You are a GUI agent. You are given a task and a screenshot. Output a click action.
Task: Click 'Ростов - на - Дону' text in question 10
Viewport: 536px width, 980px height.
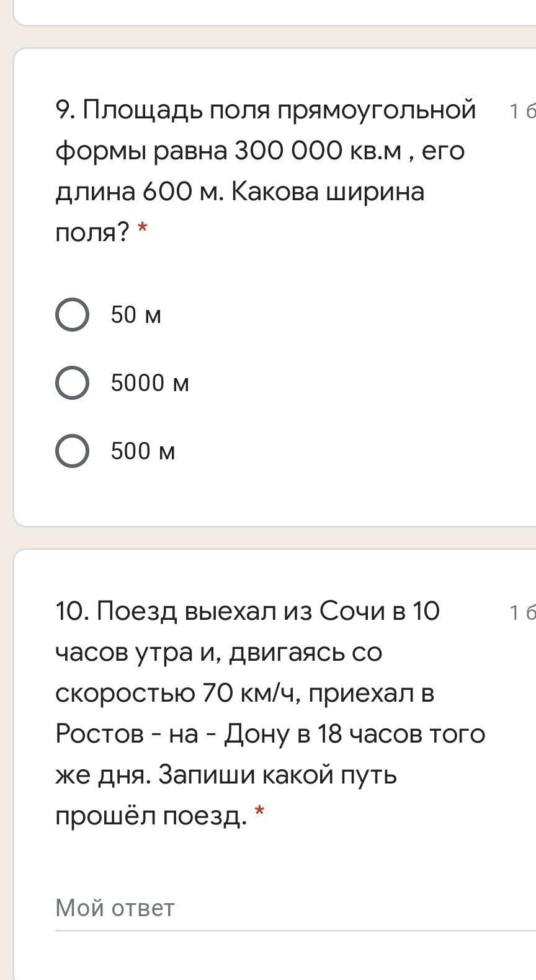[x=173, y=734]
